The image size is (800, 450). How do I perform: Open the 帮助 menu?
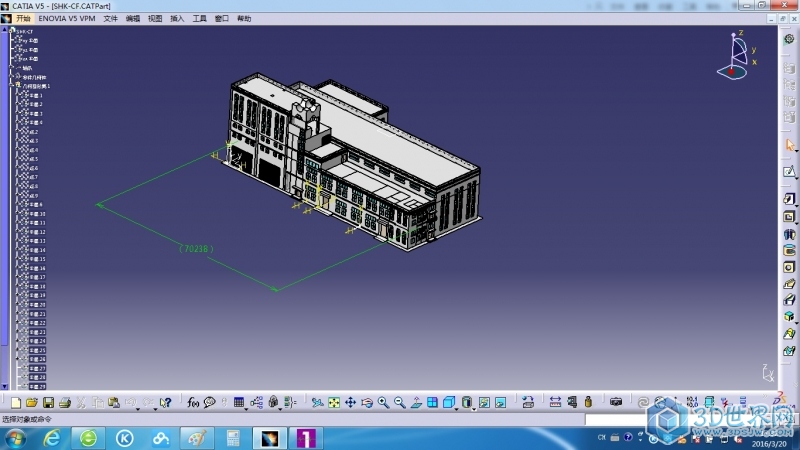[244, 18]
